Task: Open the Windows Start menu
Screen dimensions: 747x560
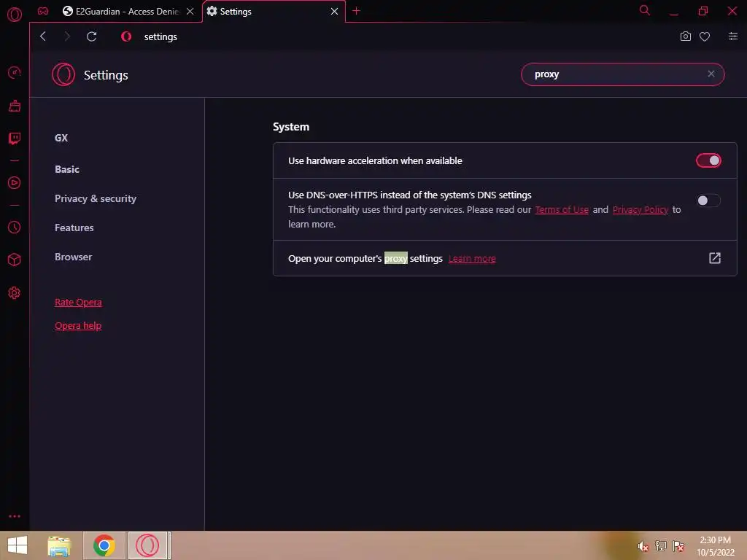Action: pyautogui.click(x=18, y=545)
